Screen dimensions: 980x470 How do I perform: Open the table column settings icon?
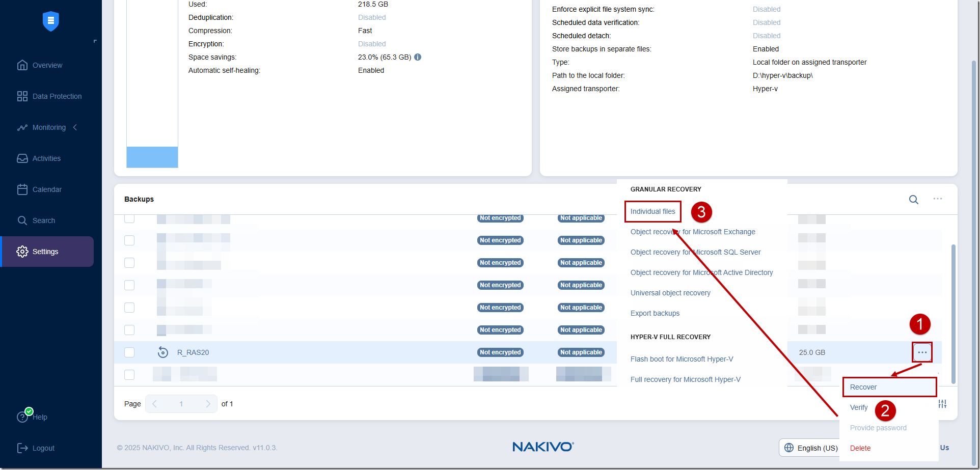click(943, 404)
